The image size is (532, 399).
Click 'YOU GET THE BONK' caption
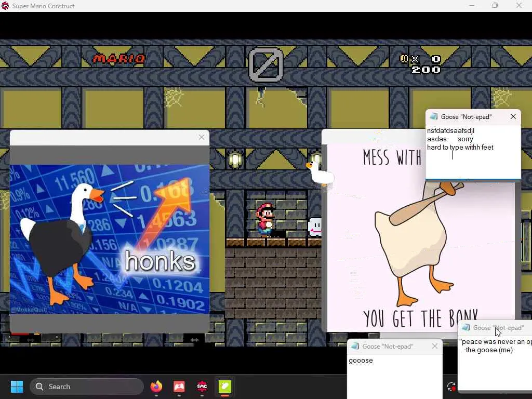click(x=421, y=318)
